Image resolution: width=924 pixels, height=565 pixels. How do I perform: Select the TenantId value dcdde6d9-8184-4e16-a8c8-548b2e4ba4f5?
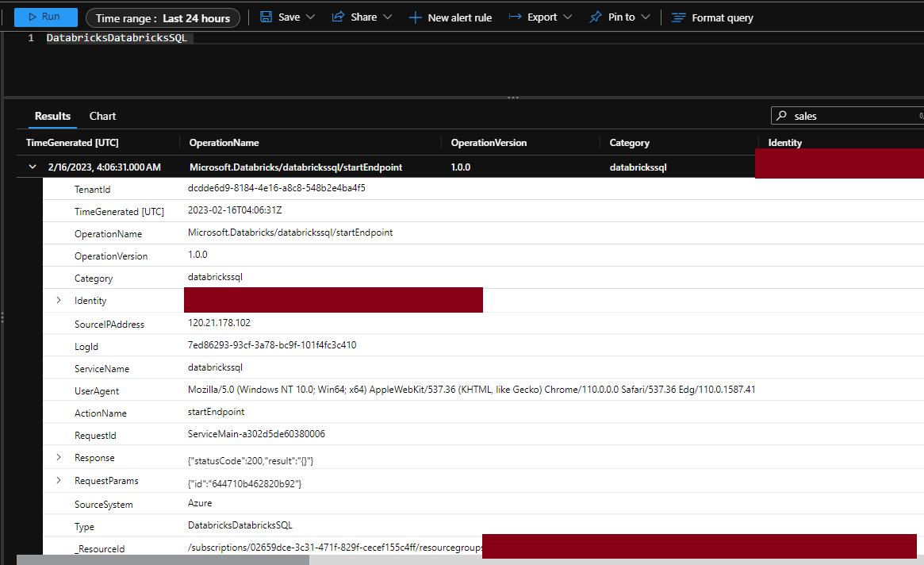click(276, 188)
